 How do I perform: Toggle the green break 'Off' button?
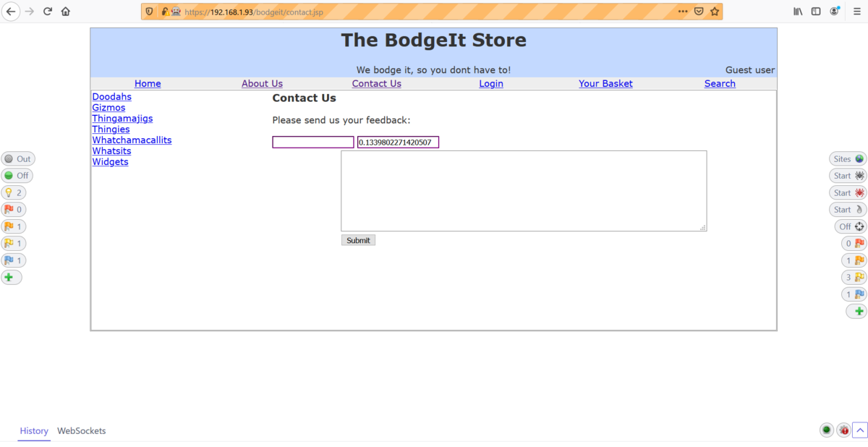(x=17, y=176)
